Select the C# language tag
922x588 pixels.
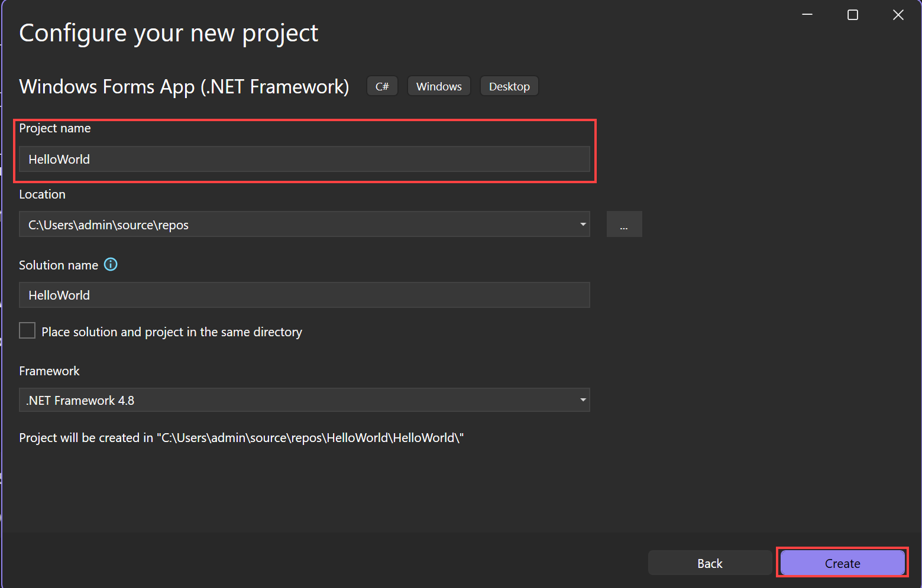[x=382, y=86]
